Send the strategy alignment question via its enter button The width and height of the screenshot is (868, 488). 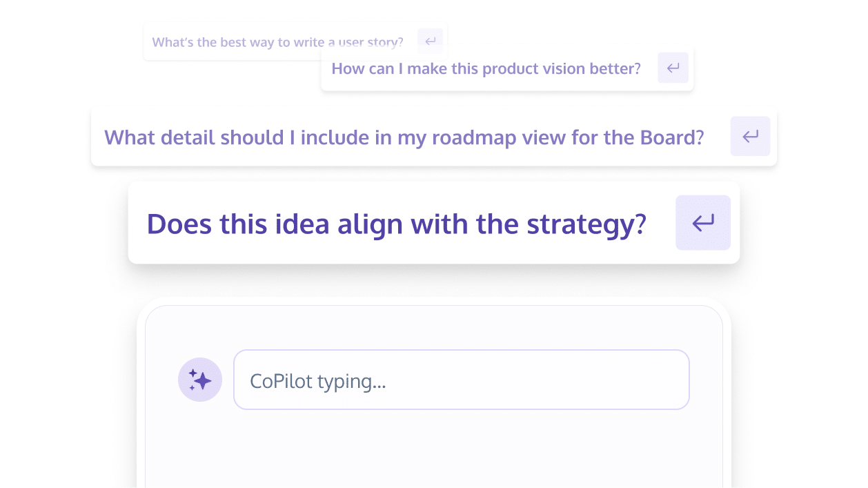pos(702,222)
